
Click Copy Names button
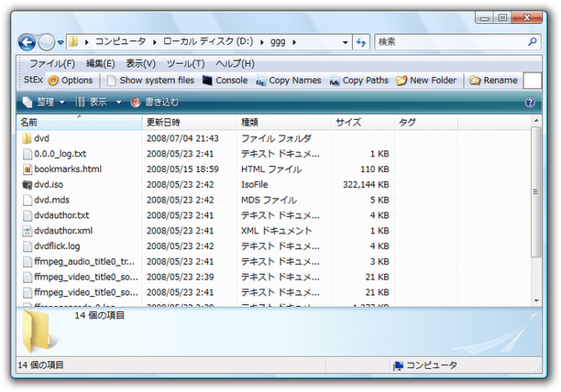(289, 81)
